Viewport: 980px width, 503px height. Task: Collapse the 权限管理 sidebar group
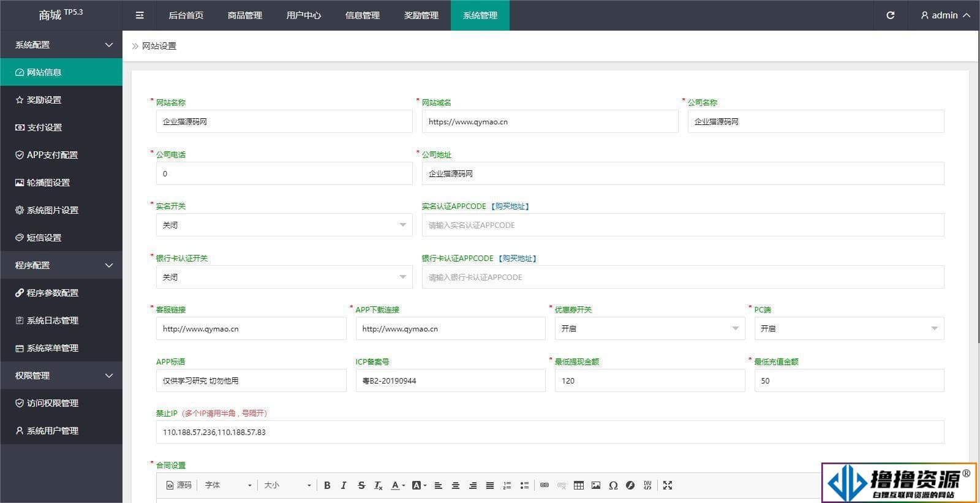tap(61, 376)
